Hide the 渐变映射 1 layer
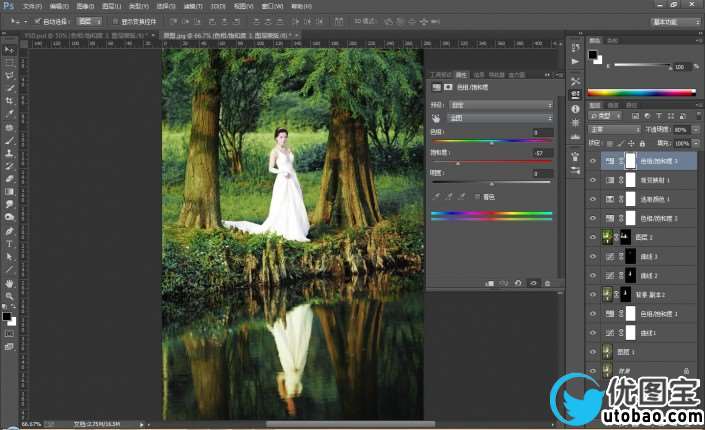705x430 pixels. coord(593,180)
